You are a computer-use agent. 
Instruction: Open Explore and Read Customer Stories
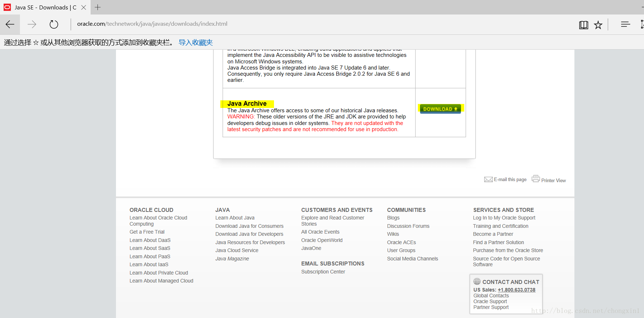point(333,221)
